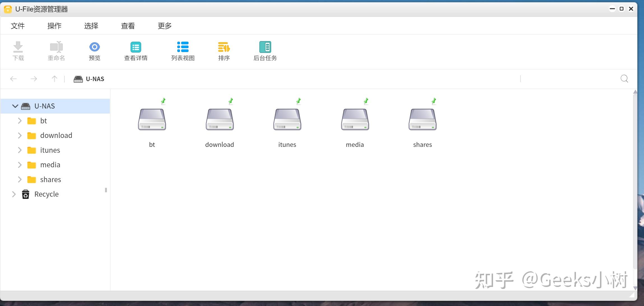This screenshot has width=644, height=306.
Task: Click the search magnifier icon
Action: [624, 79]
